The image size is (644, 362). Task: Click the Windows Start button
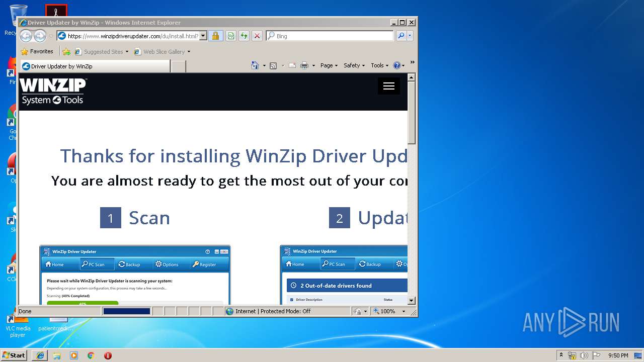(x=14, y=355)
